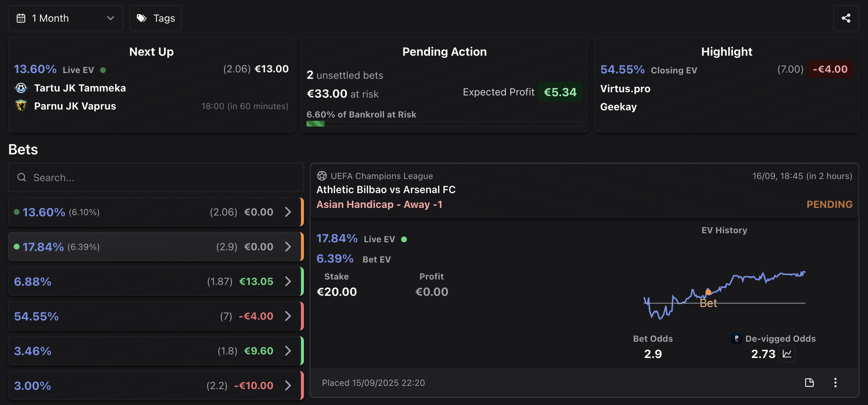
Task: Click the calendar icon in date filter
Action: coord(21,18)
